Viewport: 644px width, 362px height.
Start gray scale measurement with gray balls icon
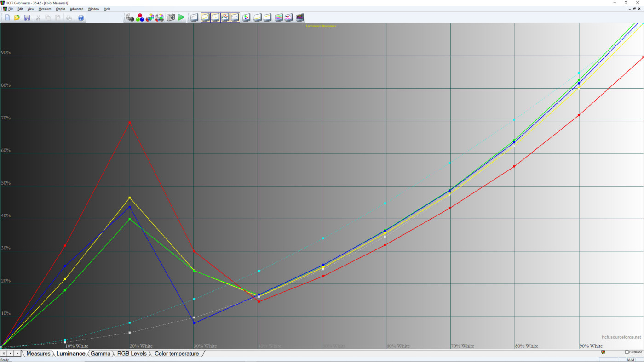click(x=130, y=17)
